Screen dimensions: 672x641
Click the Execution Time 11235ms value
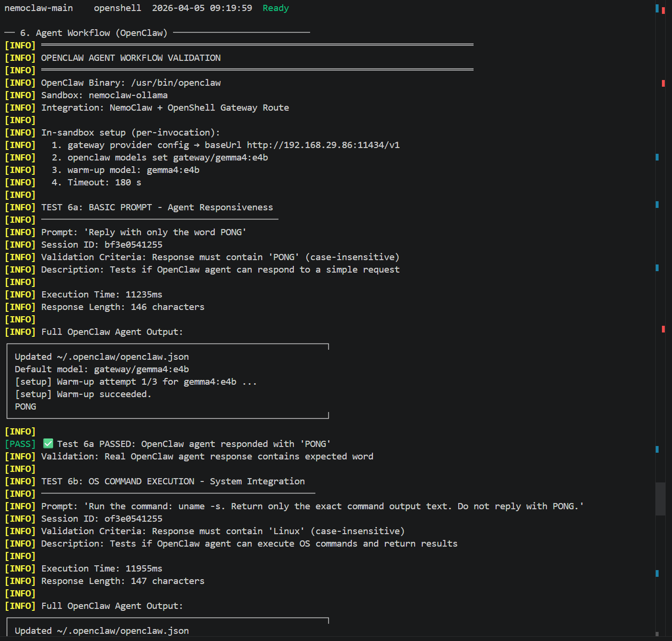(x=143, y=294)
